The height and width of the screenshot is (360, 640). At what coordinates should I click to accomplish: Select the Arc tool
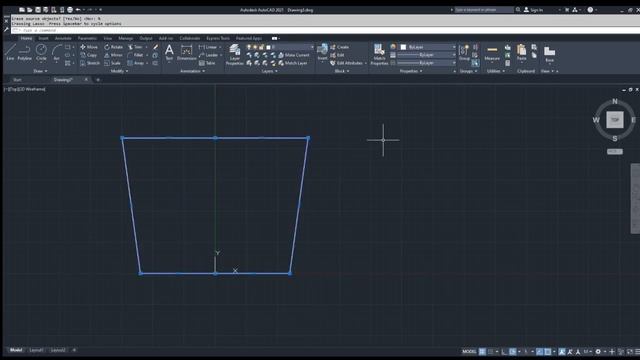tap(56, 52)
